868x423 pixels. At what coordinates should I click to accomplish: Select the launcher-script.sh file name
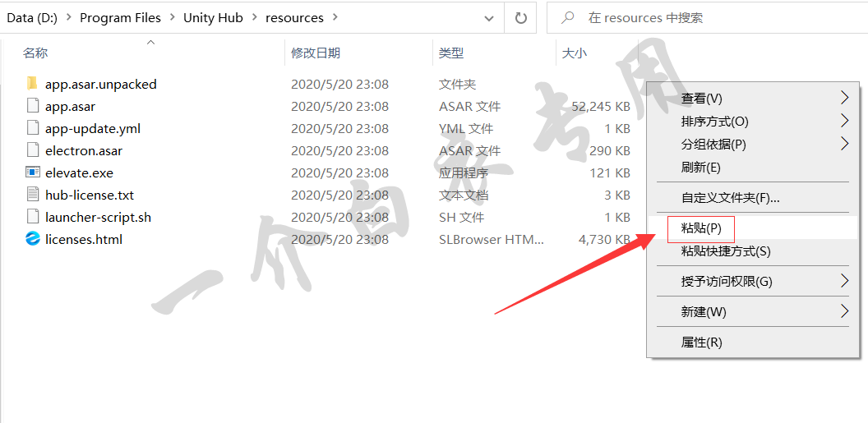98,217
